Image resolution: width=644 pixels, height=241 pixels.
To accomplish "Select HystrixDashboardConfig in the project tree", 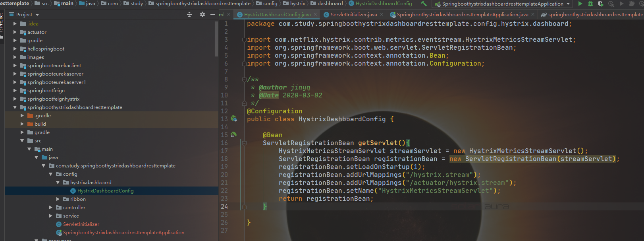I will [x=105, y=190].
